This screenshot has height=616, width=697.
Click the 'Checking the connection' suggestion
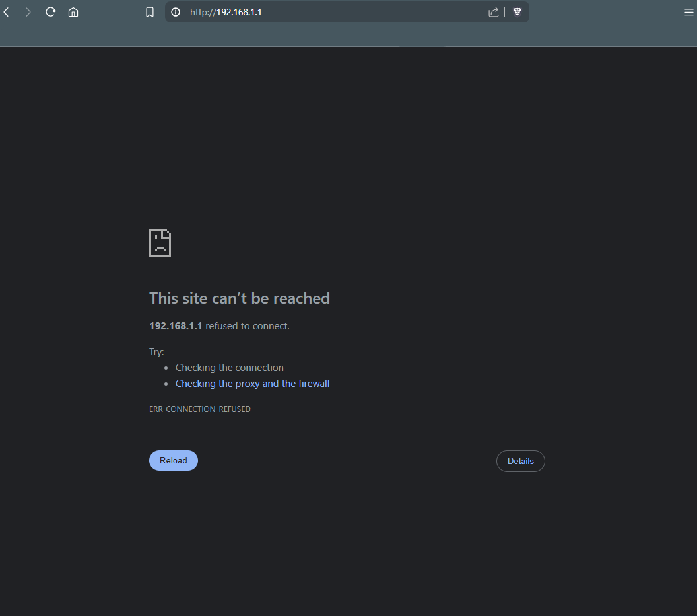(x=229, y=367)
